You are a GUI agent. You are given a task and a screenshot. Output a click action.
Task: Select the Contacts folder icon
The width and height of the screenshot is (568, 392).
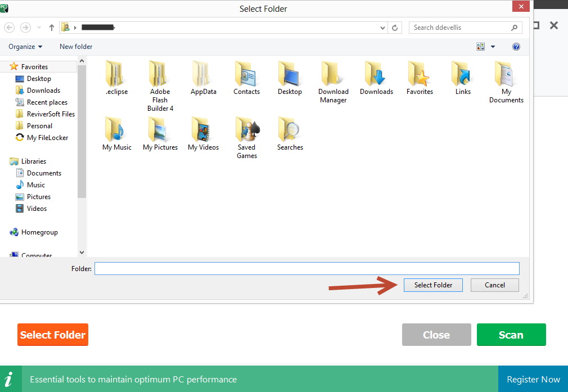[245, 74]
